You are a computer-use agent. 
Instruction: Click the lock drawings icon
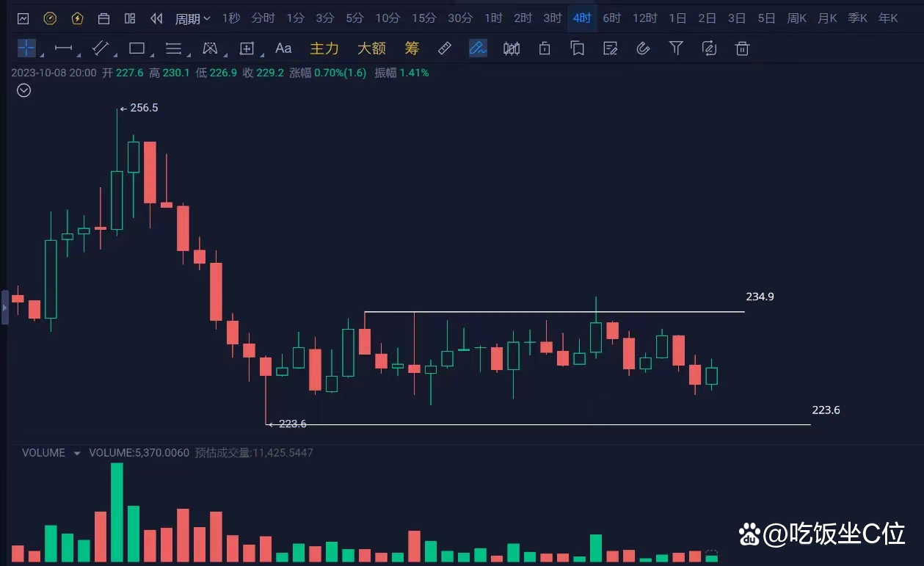(x=545, y=48)
